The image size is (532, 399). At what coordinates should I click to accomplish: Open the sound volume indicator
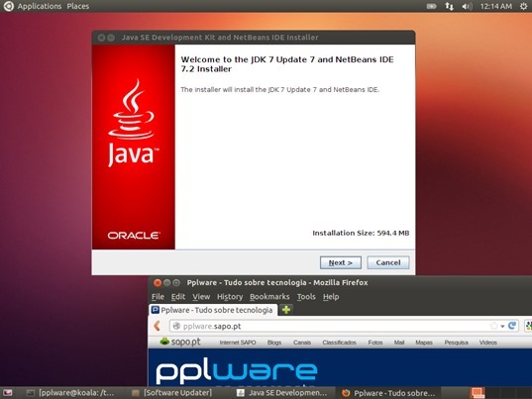tap(467, 6)
